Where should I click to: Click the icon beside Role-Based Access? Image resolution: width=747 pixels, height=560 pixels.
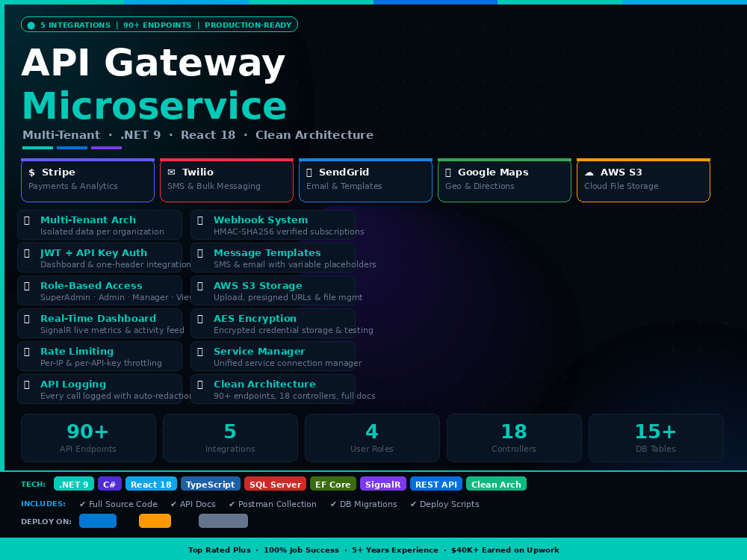[27, 286]
